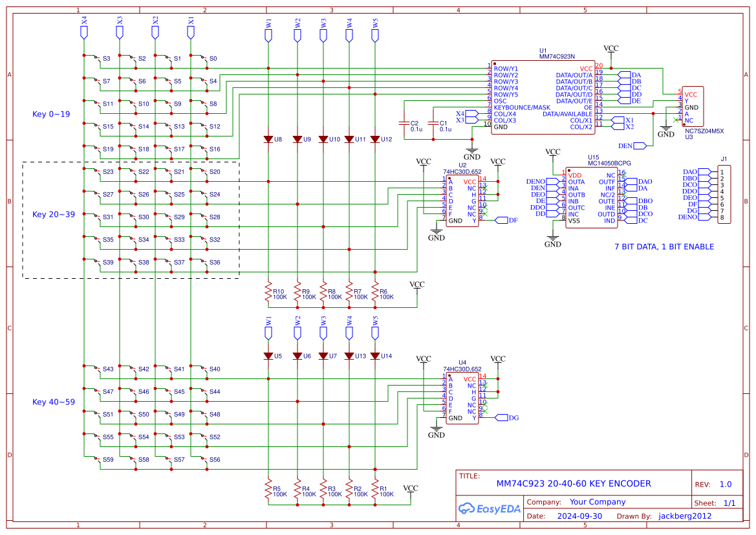Select the 7 BIT DATA, 1 BIT ENABLE note
The width and height of the screenshot is (756, 535).
pos(665,246)
